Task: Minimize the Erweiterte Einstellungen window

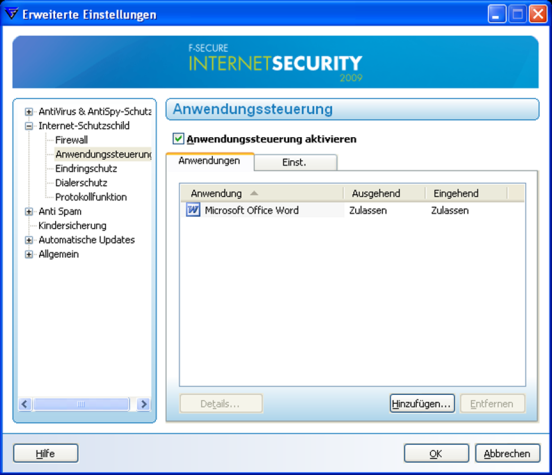Action: pos(496,14)
